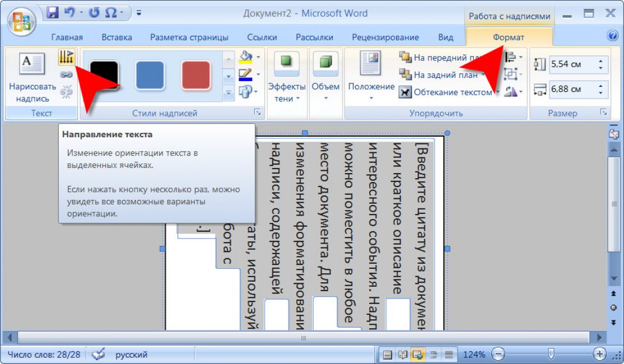Insert symbol with the Omega icon
Image resolution: width=624 pixels, height=364 pixels.
[x=111, y=13]
